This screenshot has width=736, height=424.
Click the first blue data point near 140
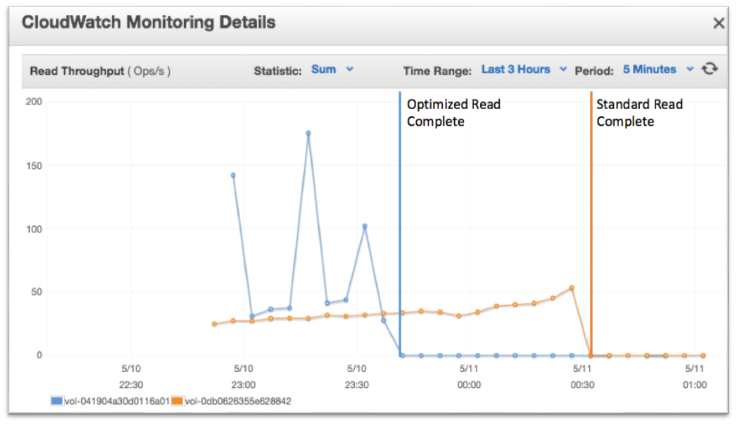(x=233, y=176)
